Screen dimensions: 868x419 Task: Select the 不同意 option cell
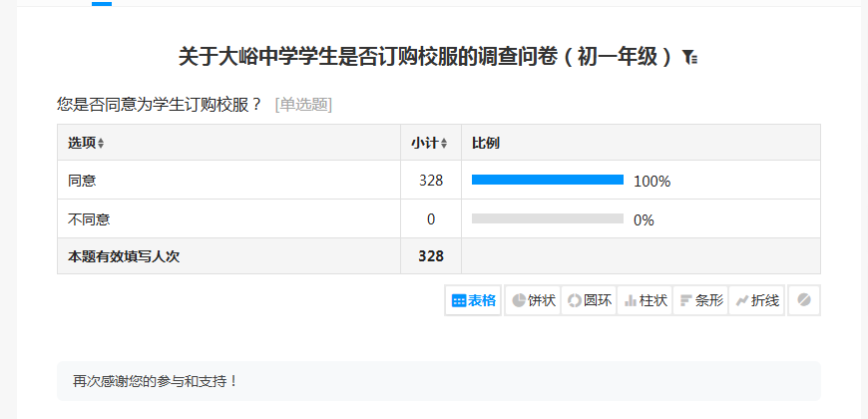coord(89,219)
